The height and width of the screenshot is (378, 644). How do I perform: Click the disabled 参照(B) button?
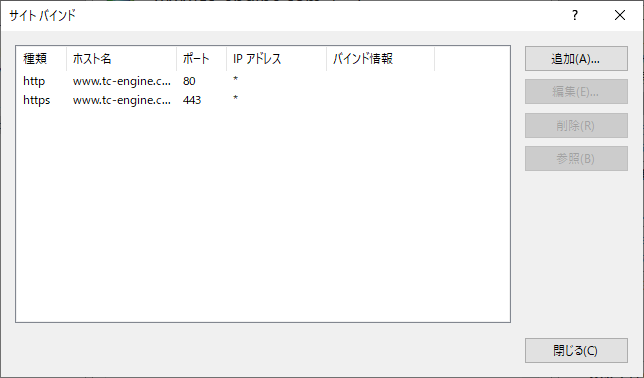[576, 159]
